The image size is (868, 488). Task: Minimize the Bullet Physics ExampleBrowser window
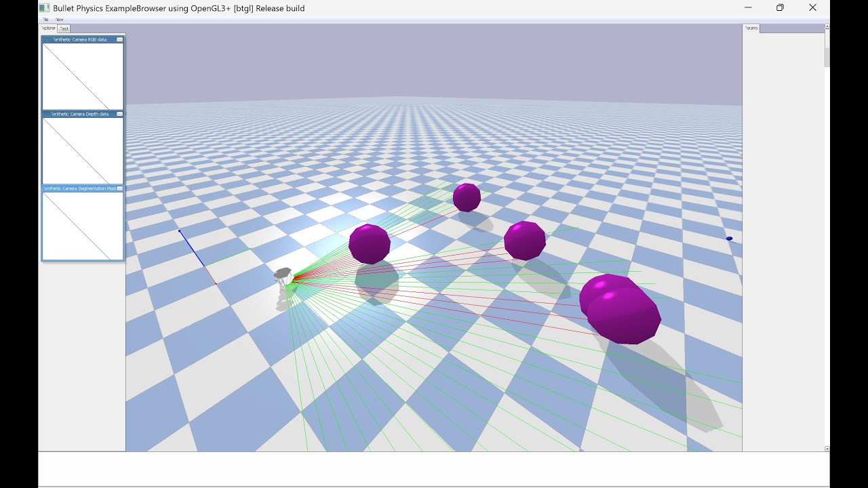click(748, 8)
